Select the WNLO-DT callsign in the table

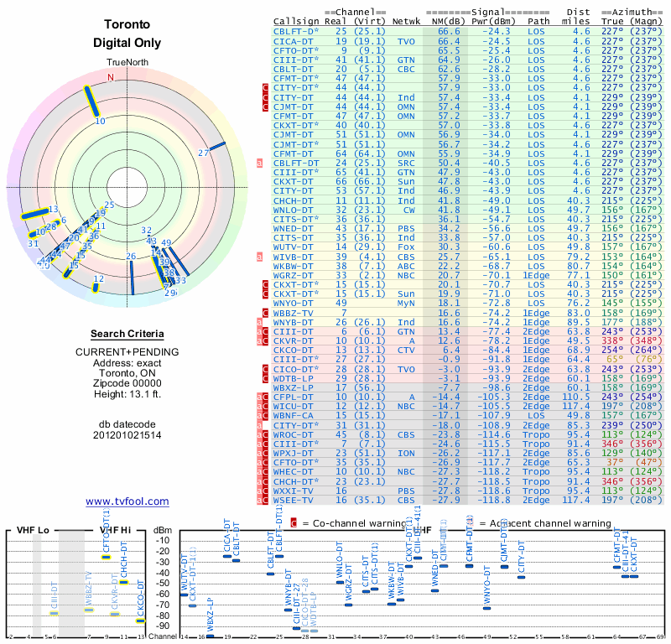tap(293, 210)
